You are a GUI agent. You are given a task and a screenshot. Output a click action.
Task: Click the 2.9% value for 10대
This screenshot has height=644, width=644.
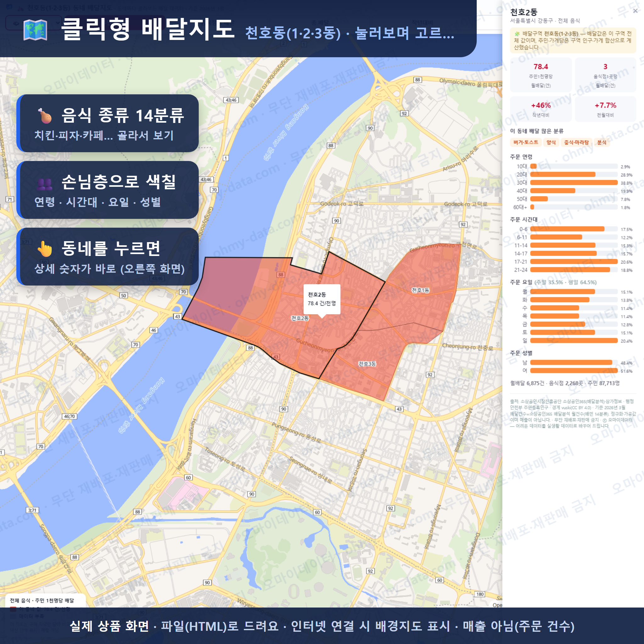tap(625, 167)
